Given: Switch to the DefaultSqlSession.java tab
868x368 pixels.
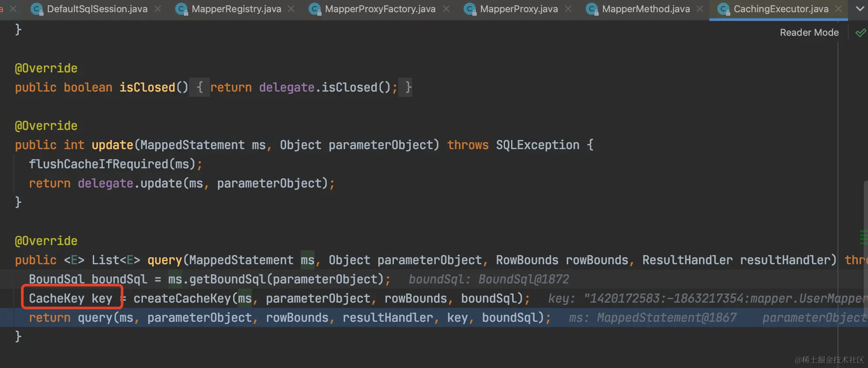Looking at the screenshot, I should click(97, 9).
